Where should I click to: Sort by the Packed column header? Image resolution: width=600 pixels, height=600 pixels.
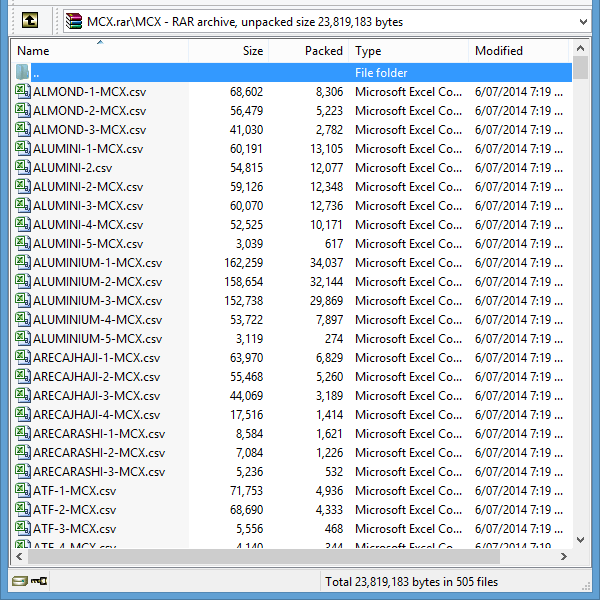click(x=309, y=51)
